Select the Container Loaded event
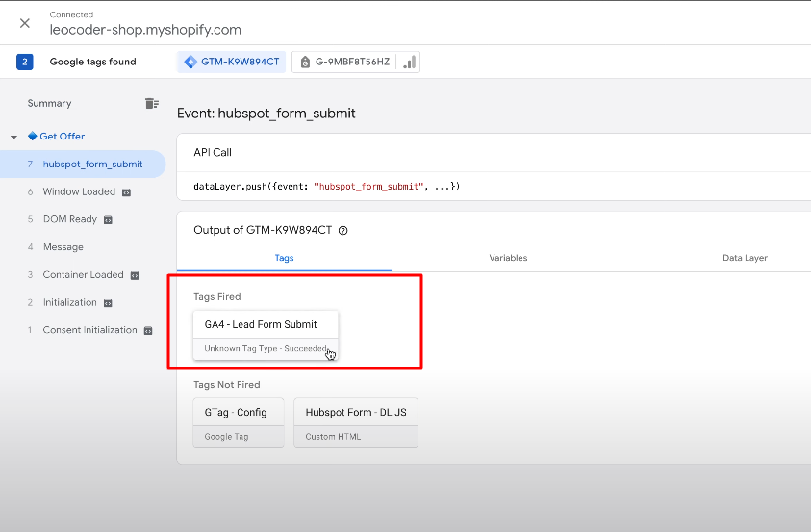Viewport: 811px width, 532px height. [x=83, y=274]
